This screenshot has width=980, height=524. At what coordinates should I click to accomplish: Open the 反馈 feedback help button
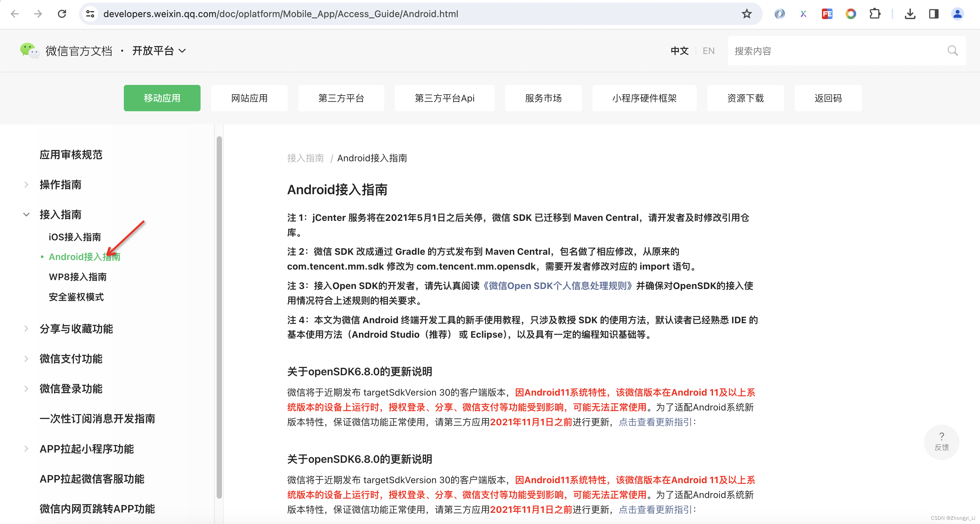(x=941, y=441)
